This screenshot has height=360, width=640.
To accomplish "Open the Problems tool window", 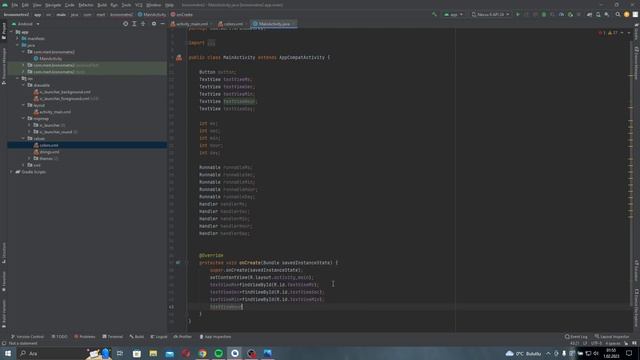I will point(85,337).
